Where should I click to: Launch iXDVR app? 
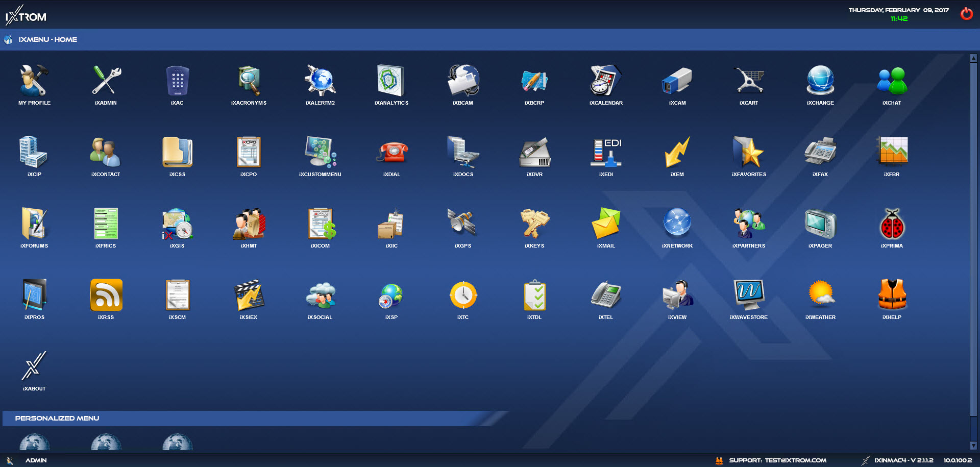pyautogui.click(x=534, y=152)
